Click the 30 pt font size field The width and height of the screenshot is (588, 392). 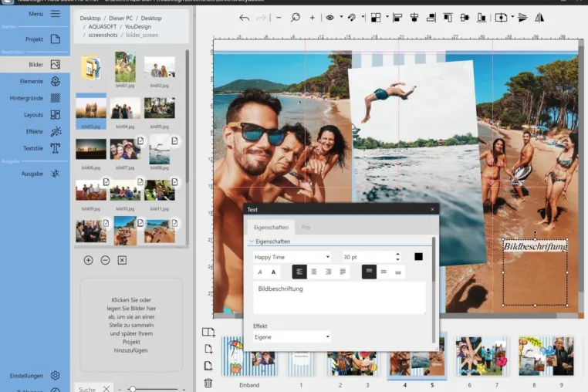(x=368, y=257)
